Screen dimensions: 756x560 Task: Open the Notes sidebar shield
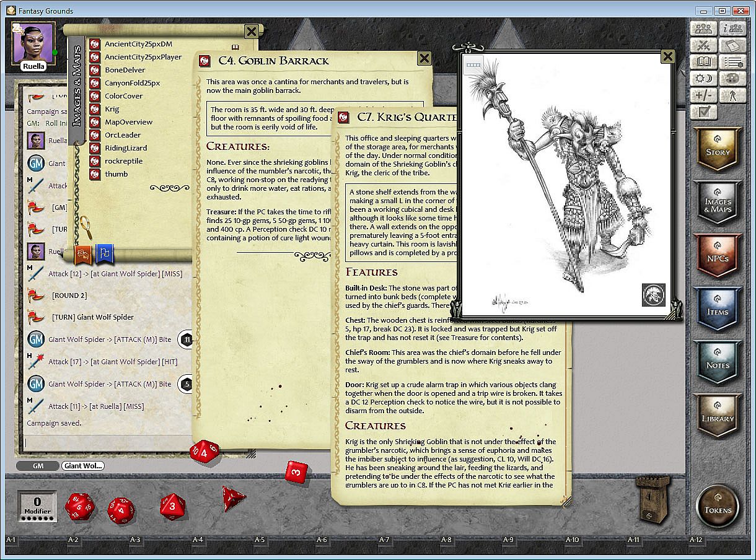[x=718, y=364]
